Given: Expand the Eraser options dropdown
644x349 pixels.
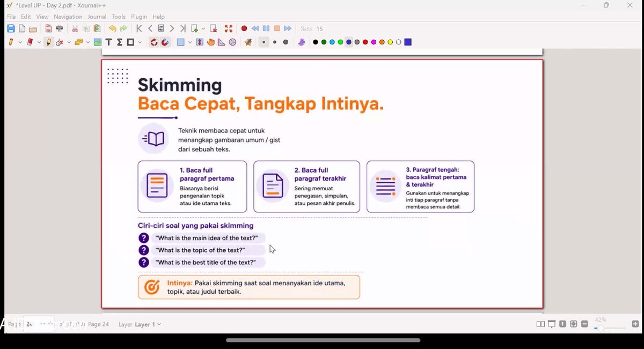Looking at the screenshot, I should [x=39, y=42].
